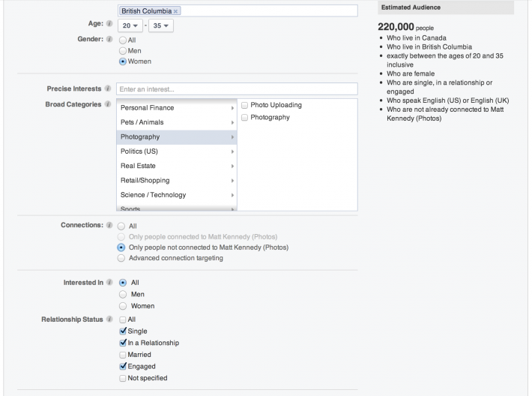Select Personal Finance broad category
This screenshot has width=532, height=396.
click(177, 108)
